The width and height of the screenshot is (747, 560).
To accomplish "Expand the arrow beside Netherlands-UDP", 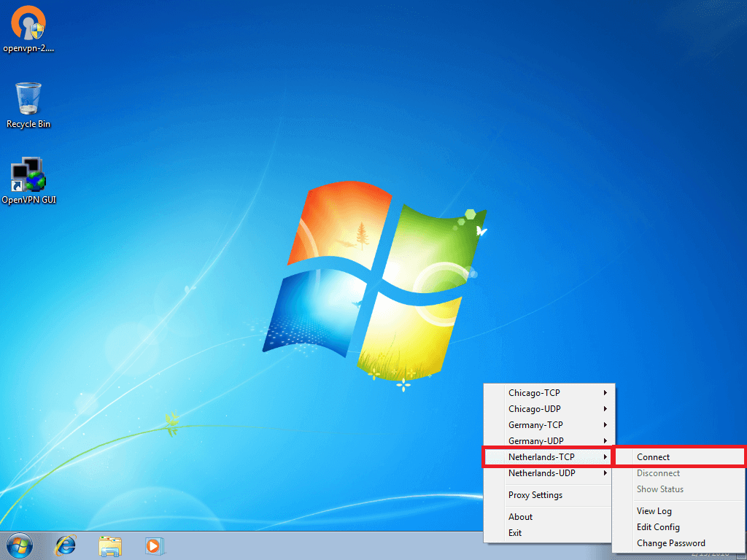I will 605,473.
